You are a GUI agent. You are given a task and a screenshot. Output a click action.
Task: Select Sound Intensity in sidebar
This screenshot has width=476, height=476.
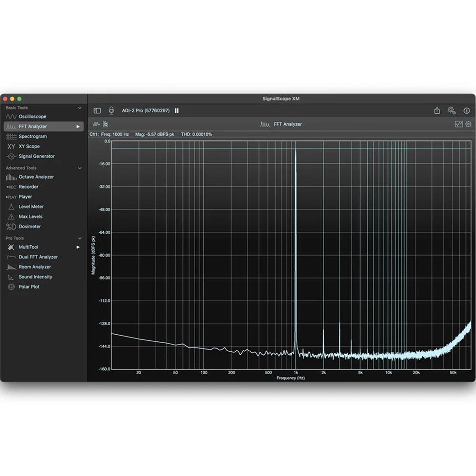pyautogui.click(x=35, y=277)
